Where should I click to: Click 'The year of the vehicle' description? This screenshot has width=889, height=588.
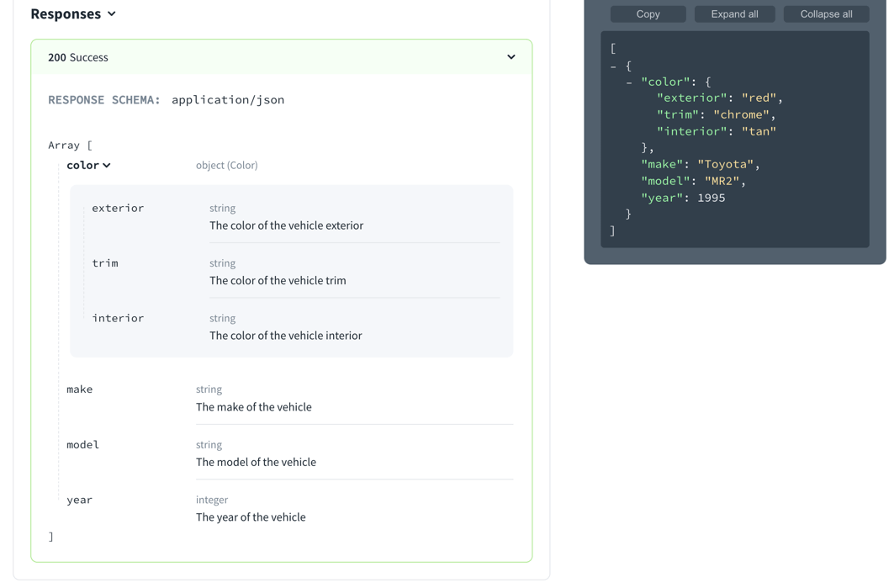coord(251,517)
